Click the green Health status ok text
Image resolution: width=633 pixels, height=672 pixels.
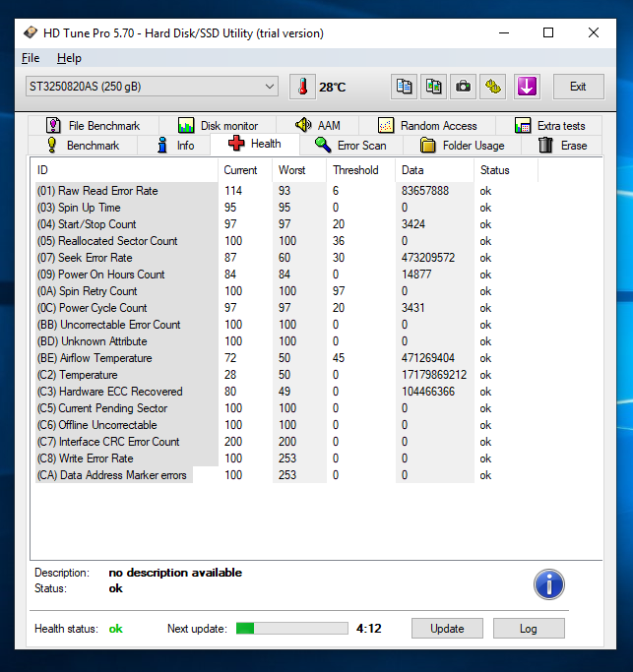116,629
